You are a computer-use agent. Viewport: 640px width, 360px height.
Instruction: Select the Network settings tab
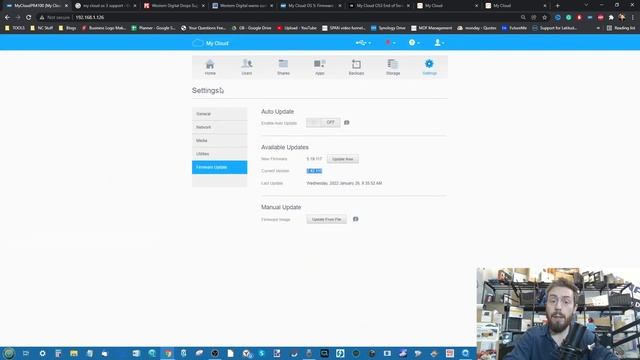[220, 127]
